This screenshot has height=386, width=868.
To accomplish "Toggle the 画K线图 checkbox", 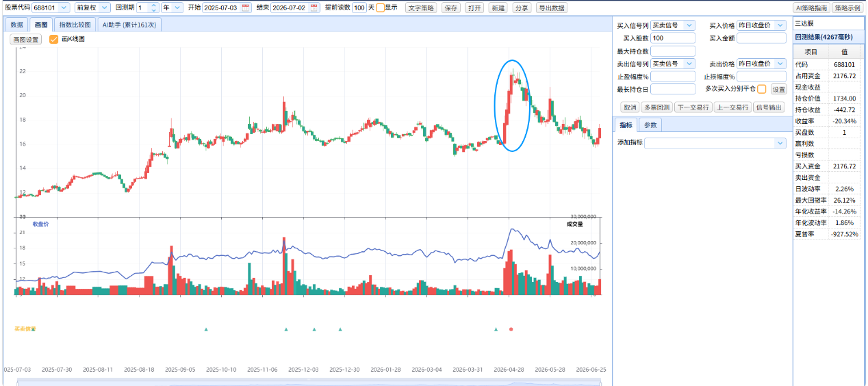I will pos(54,39).
